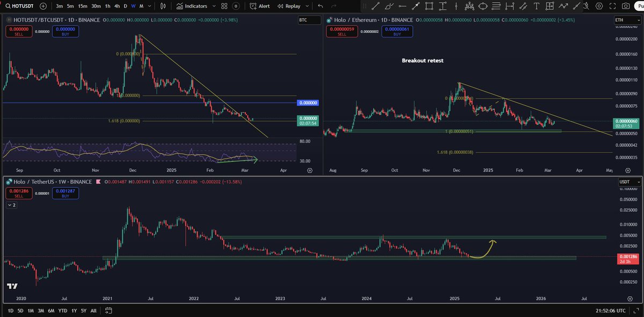Open the Go to date calendar icon
This screenshot has height=317, width=644.
[x=108, y=310]
